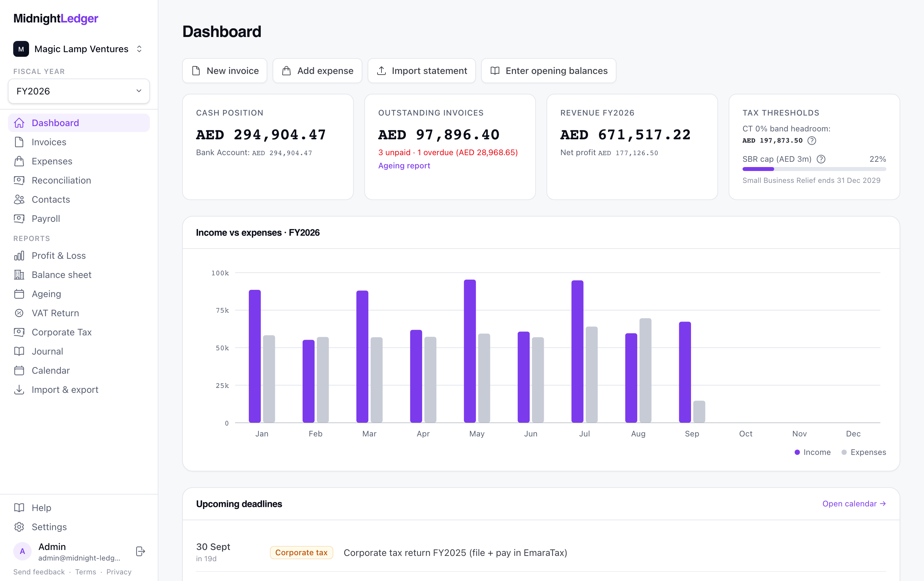Click the MidnightLedger logo
The height and width of the screenshot is (581, 924).
(56, 18)
